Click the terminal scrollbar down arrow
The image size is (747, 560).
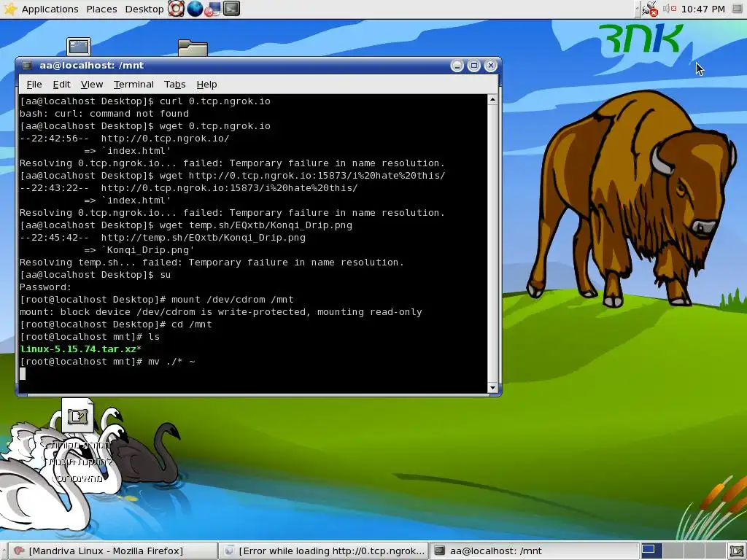492,388
